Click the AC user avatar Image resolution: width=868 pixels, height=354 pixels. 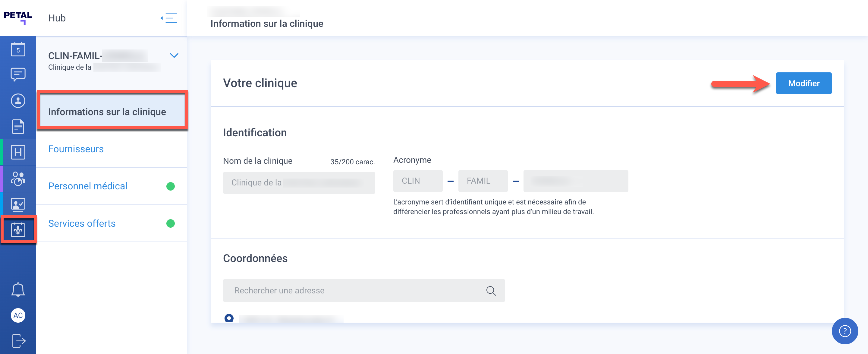point(18,315)
